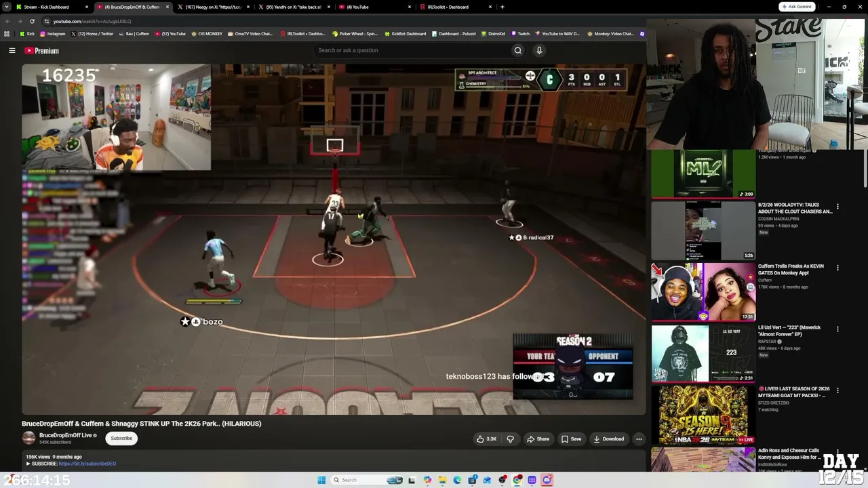
Task: Close the Stream - Kick Dashboard tab
Action: tap(87, 7)
